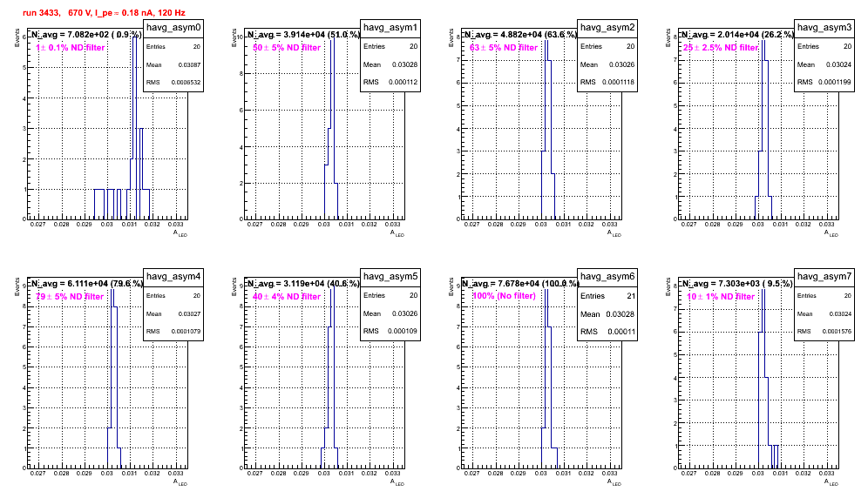
Task: Click N_avg = 4.882e+04 title text
Action: click(x=520, y=34)
